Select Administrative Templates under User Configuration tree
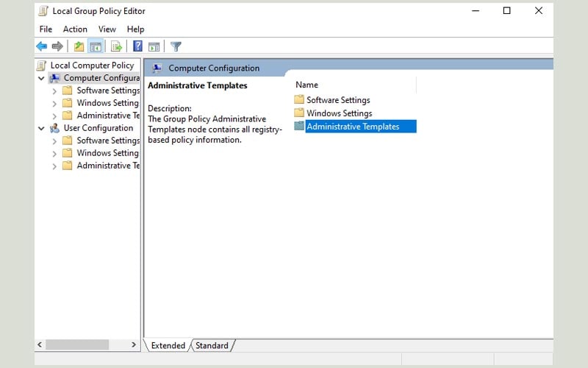 tap(108, 166)
